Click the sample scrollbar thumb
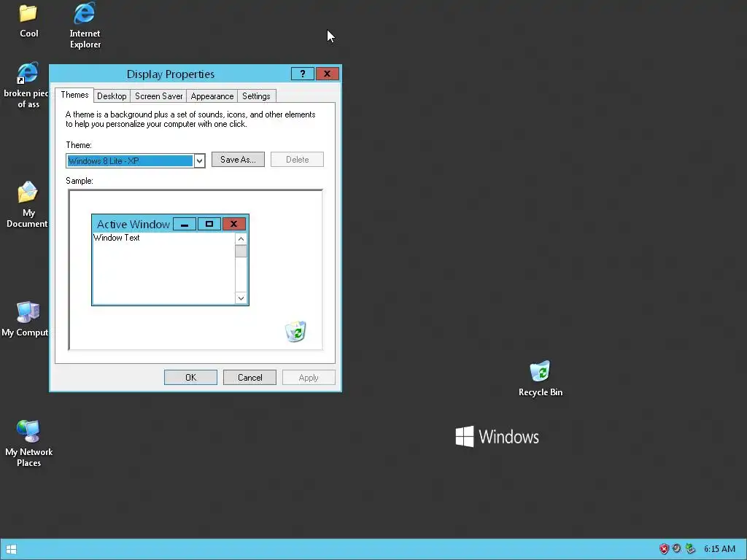747x560 pixels. coord(241,251)
